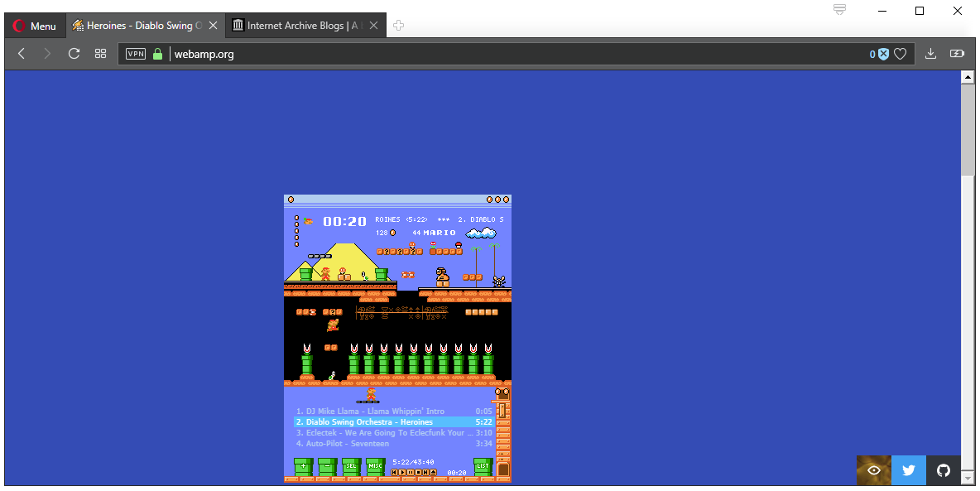Open the ad blocker shield icon

(x=883, y=54)
